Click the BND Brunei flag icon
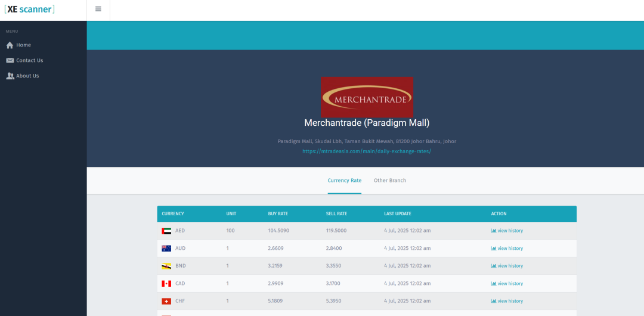The height and width of the screenshot is (316, 644). point(166,266)
